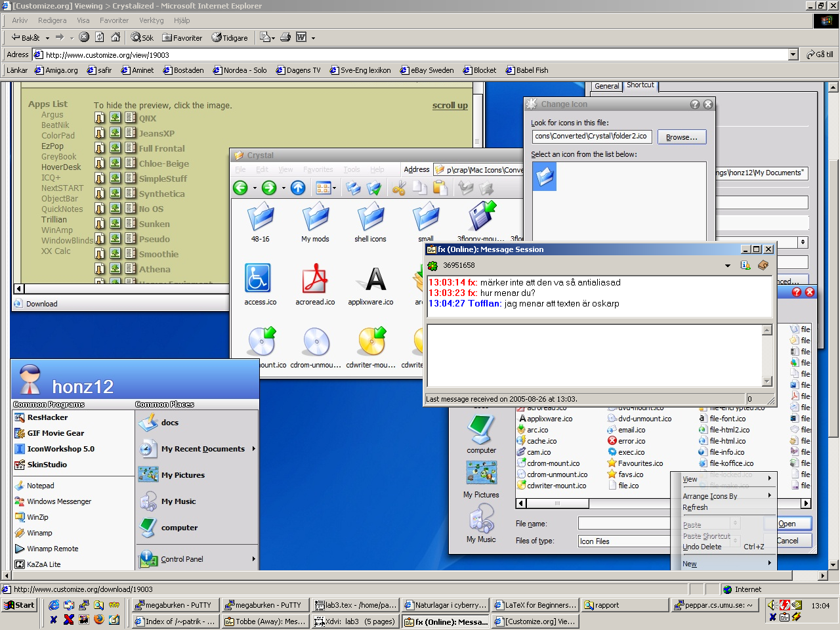Viewport: 840px width, 630px height.
Task: Open the Back arrow dropdown in Crystal window
Action: click(x=255, y=188)
